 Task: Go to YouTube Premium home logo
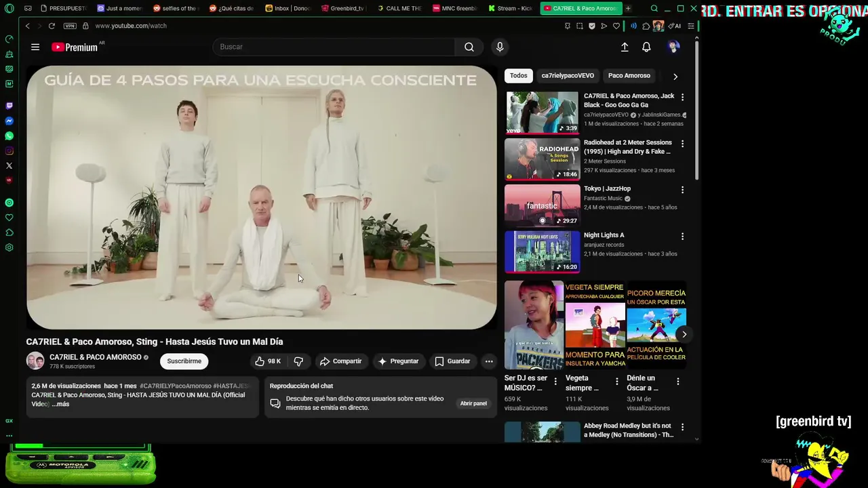75,47
